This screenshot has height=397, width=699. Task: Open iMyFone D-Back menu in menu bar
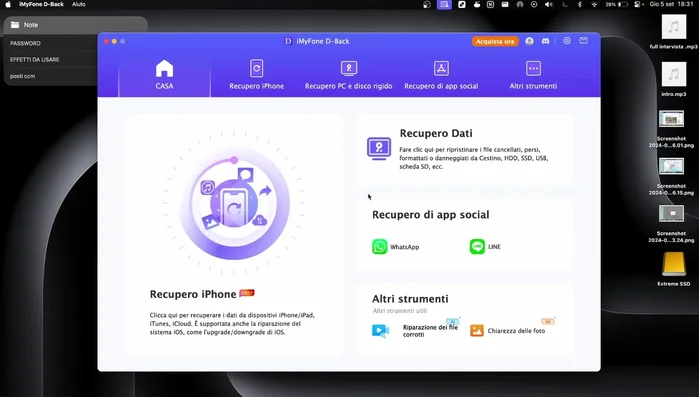pyautogui.click(x=41, y=4)
